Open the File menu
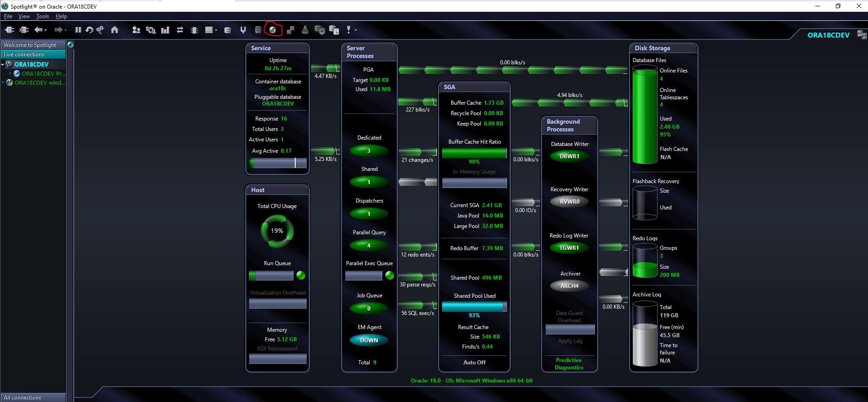This screenshot has height=402, width=868. click(x=8, y=16)
